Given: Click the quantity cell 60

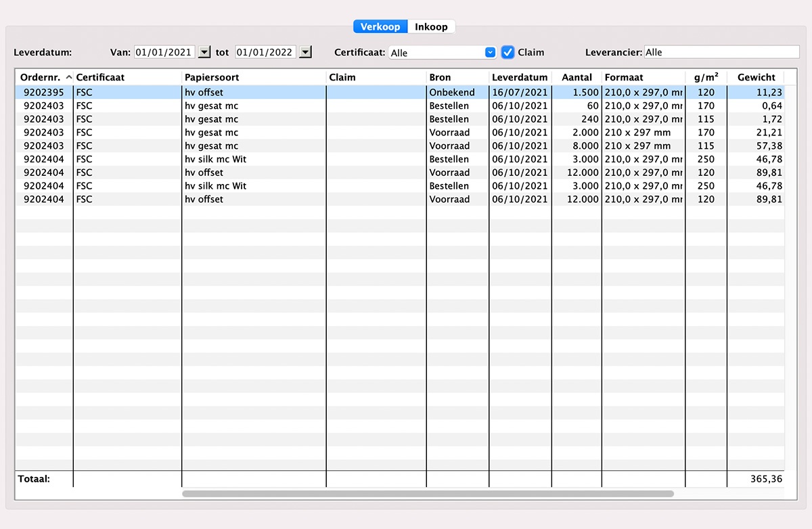Looking at the screenshot, I should pyautogui.click(x=593, y=106).
